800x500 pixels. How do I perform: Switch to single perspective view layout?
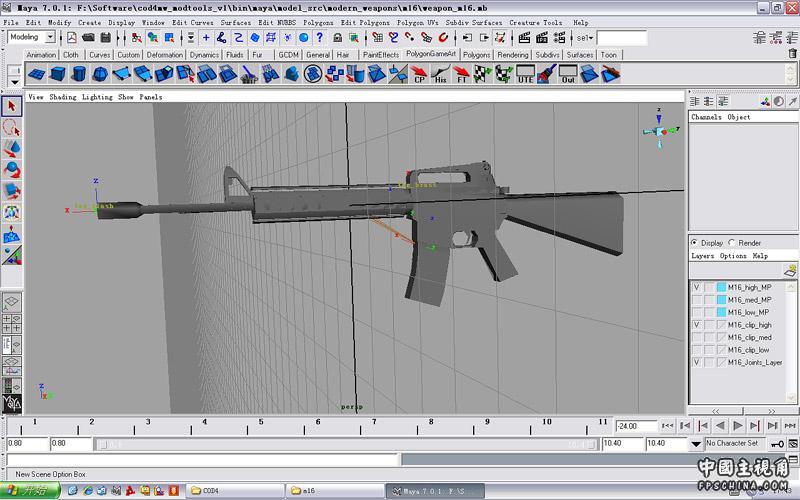point(12,303)
